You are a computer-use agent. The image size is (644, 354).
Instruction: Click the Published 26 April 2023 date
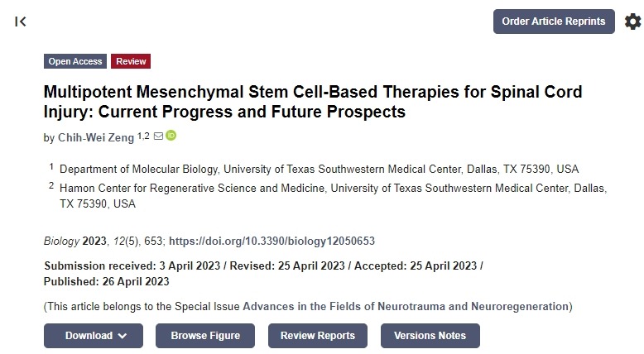click(106, 281)
